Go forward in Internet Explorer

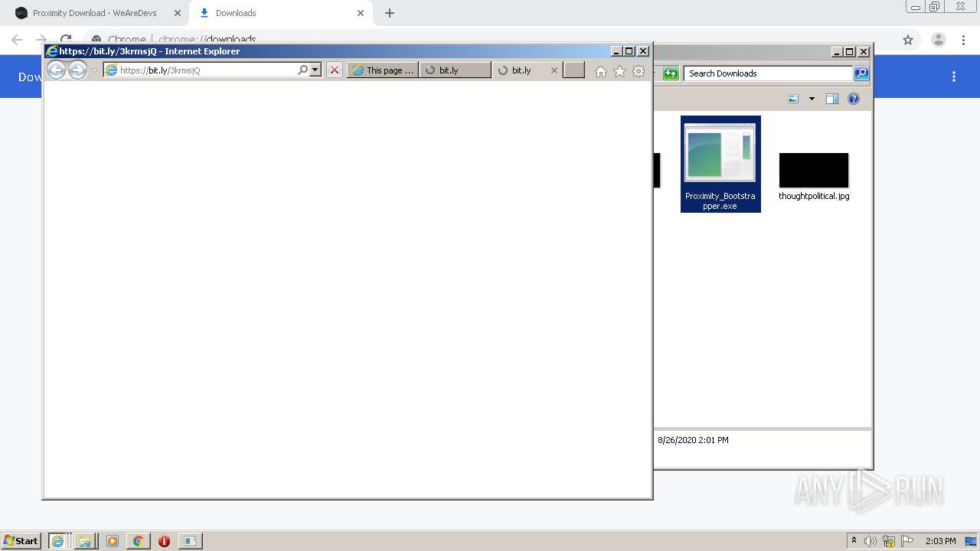tap(77, 70)
